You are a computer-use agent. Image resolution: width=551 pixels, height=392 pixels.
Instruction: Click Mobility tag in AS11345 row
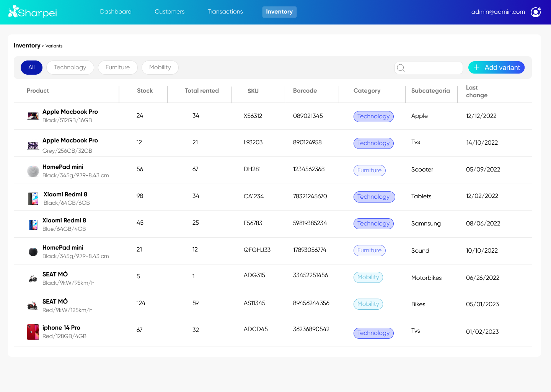(368, 304)
